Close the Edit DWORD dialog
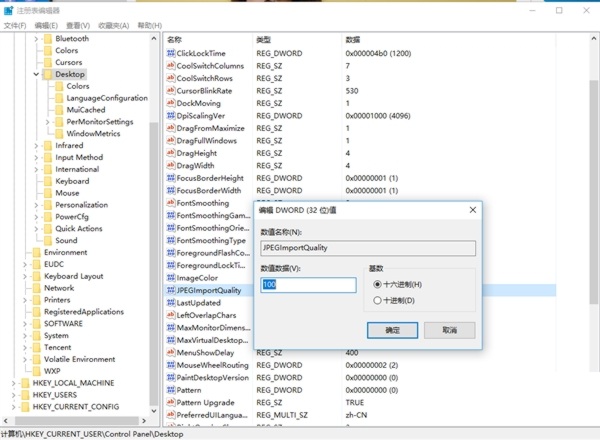This screenshot has width=600, height=440. click(473, 210)
